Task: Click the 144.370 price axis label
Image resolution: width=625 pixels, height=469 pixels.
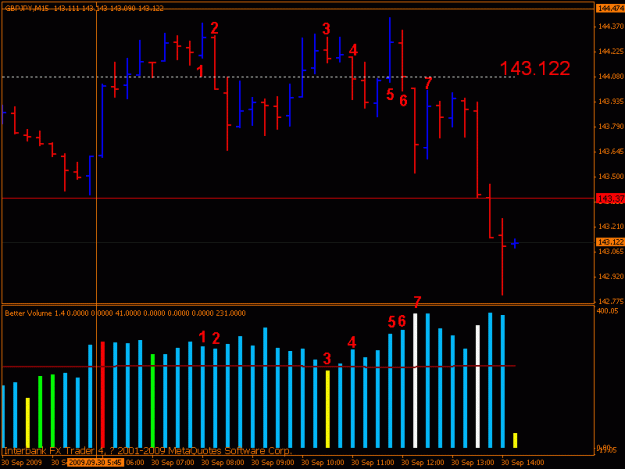Action: click(x=611, y=26)
